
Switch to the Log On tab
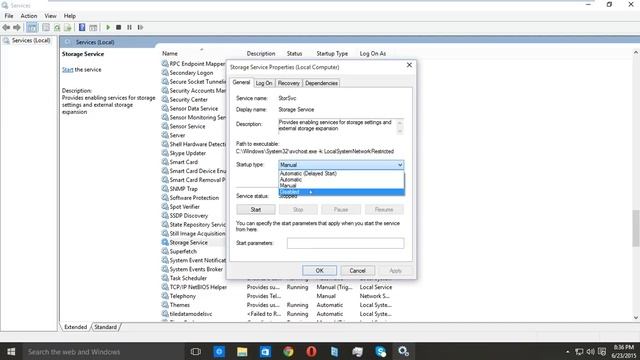(264, 83)
